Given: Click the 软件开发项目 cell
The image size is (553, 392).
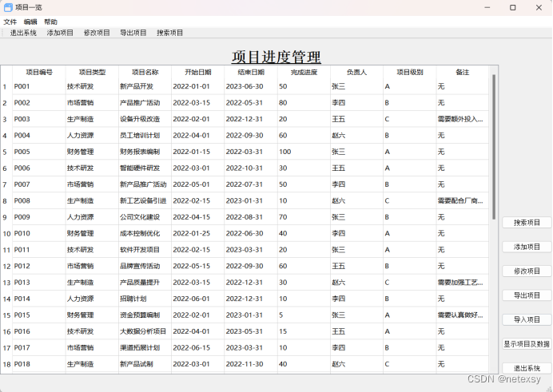Looking at the screenshot, I should pos(145,250).
